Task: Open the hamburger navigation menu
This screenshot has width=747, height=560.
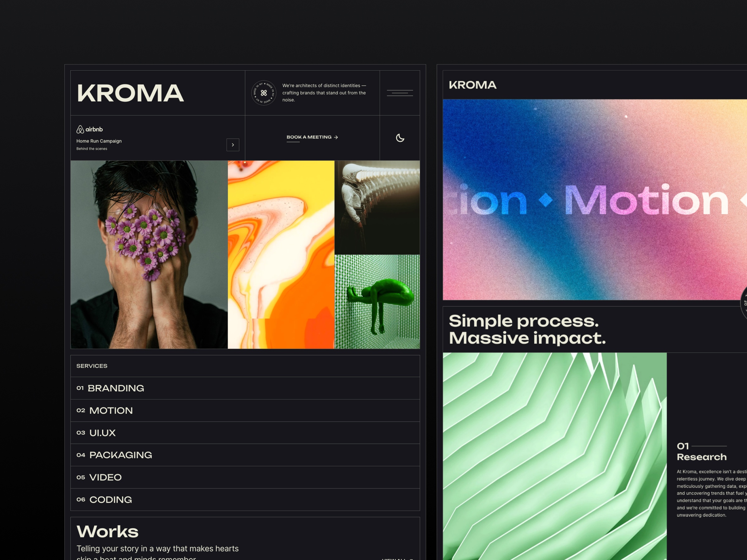Action: point(400,93)
